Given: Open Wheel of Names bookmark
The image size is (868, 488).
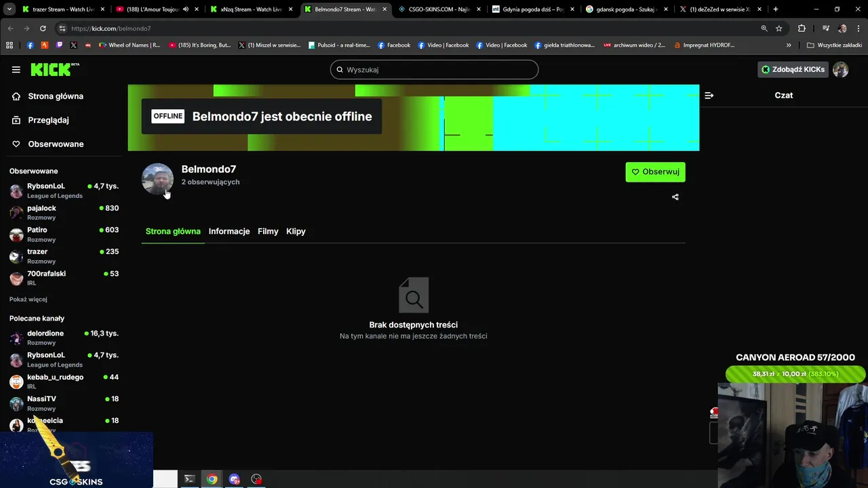Looking at the screenshot, I should pyautogui.click(x=129, y=45).
